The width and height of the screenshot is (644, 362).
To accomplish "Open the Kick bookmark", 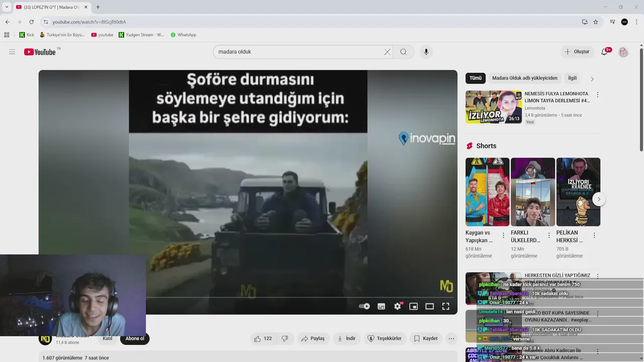I will 27,35.
